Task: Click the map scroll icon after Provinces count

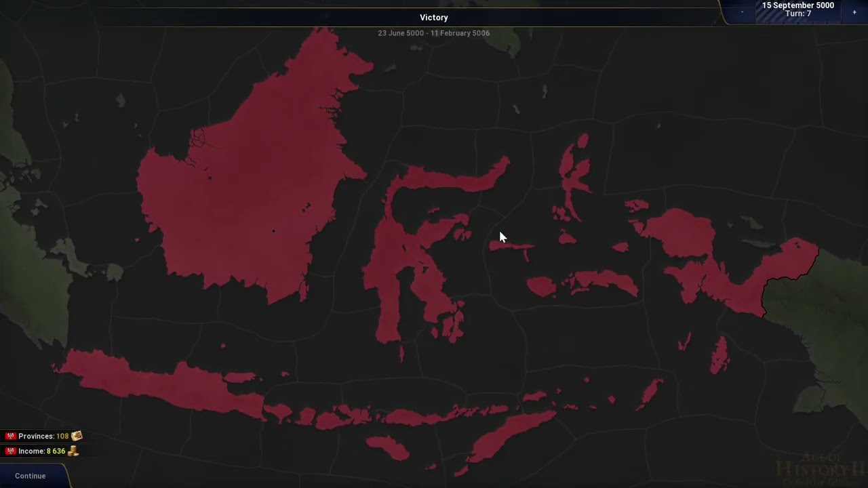Action: pyautogui.click(x=77, y=436)
